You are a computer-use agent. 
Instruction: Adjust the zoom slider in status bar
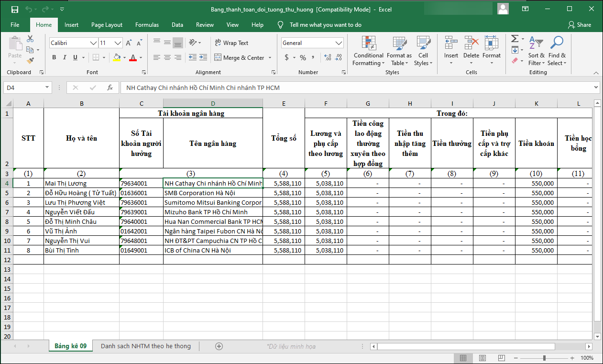click(544, 358)
